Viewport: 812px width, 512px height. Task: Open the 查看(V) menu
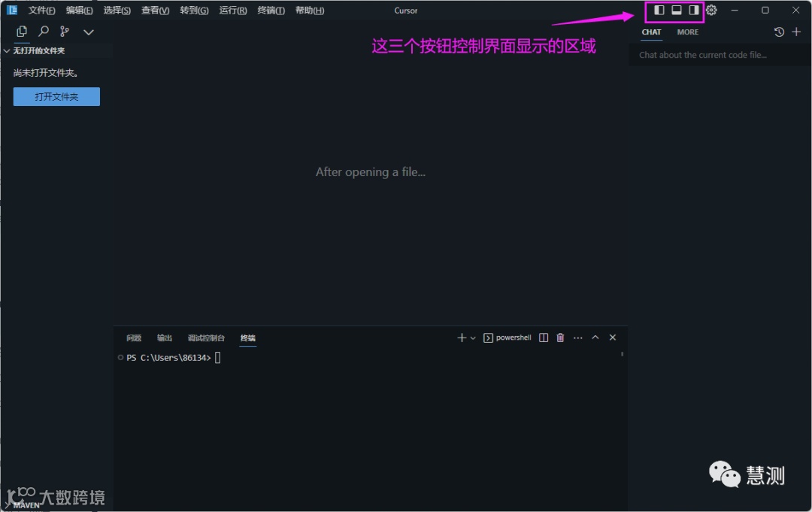point(156,11)
